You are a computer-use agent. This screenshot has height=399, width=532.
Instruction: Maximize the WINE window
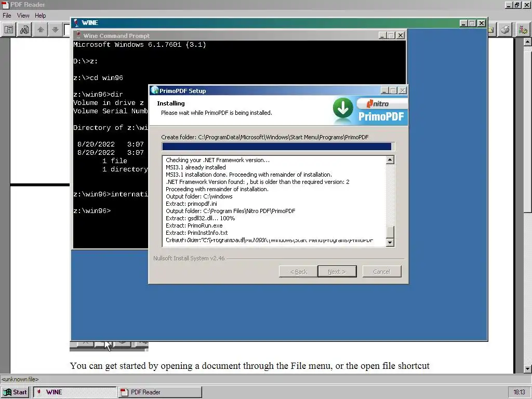pyautogui.click(x=472, y=23)
